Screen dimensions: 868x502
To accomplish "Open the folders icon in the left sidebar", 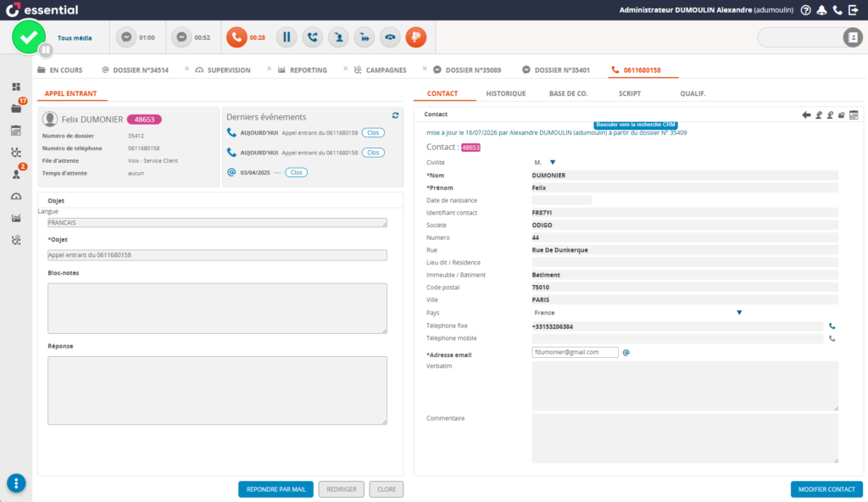I will point(16,108).
